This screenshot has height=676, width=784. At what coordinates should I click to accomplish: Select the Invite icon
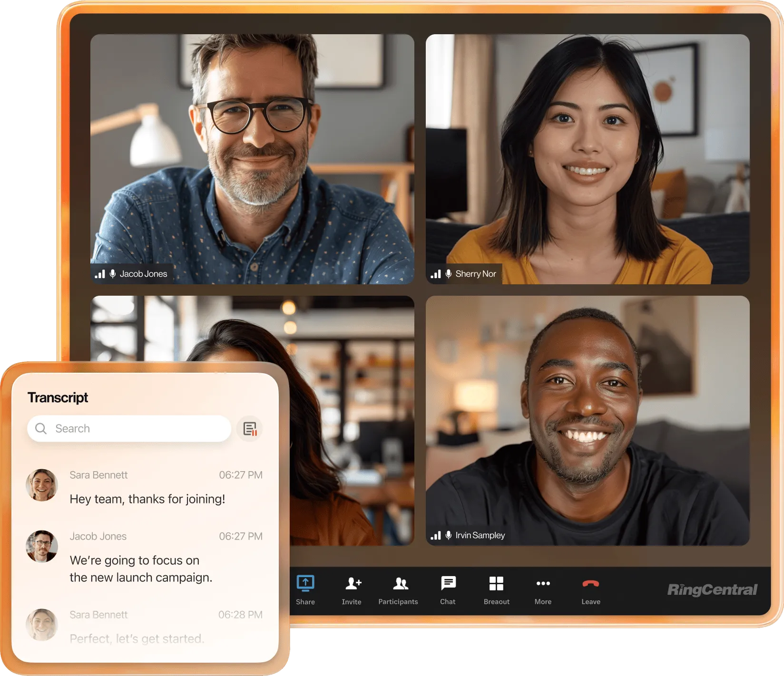point(352,583)
